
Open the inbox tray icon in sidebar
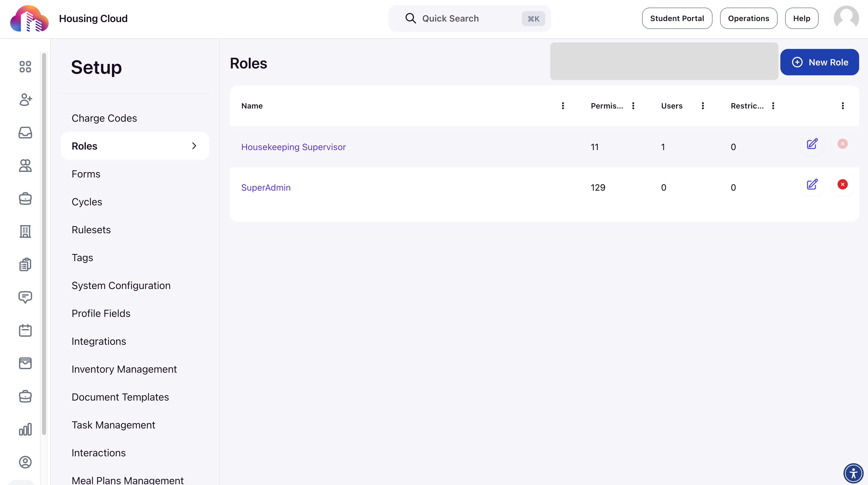click(25, 133)
